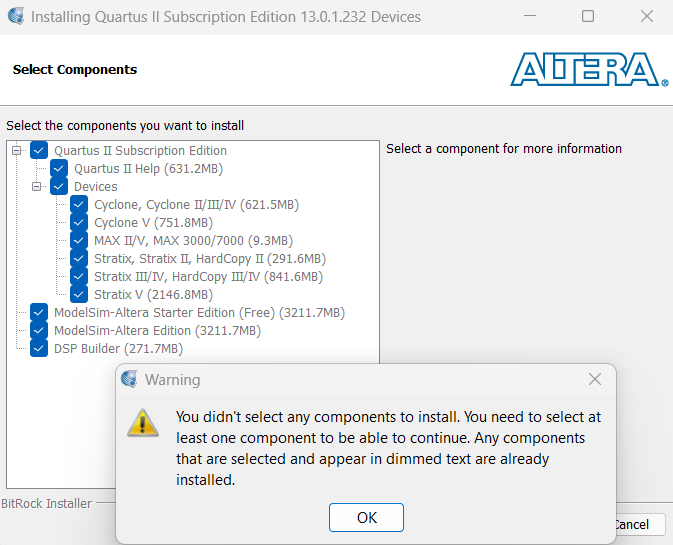Click the installer icon in title bar
Image resolution: width=673 pixels, height=545 pixels.
[x=15, y=16]
